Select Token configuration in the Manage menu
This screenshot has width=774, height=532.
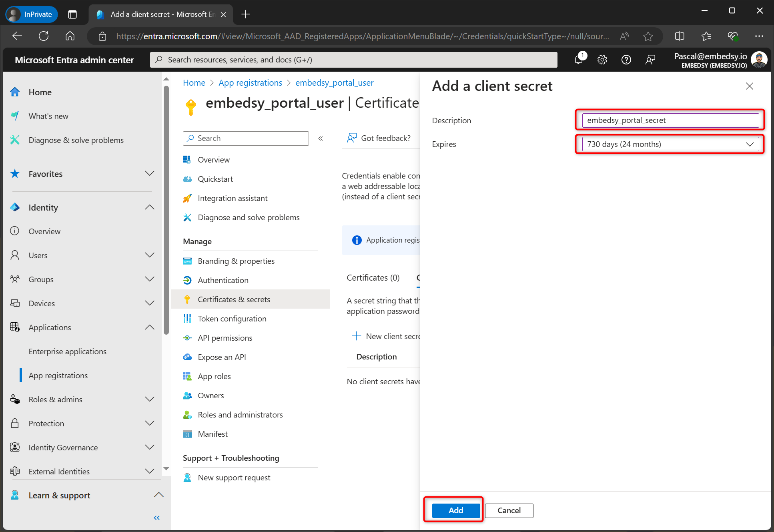coord(232,318)
